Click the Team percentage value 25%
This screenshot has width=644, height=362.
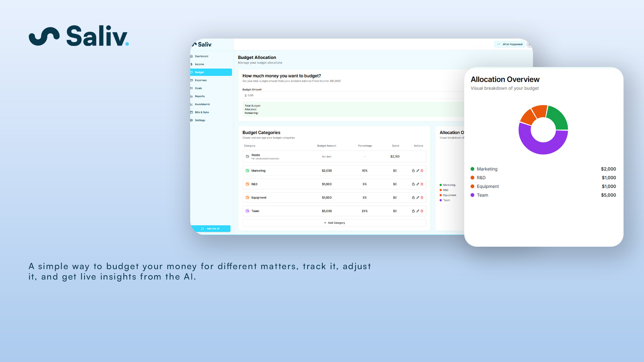[x=365, y=211]
